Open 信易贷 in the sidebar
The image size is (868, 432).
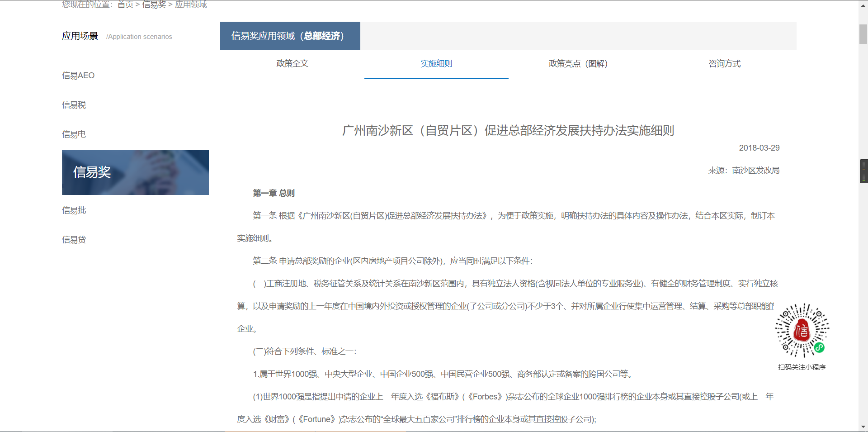[x=74, y=240]
